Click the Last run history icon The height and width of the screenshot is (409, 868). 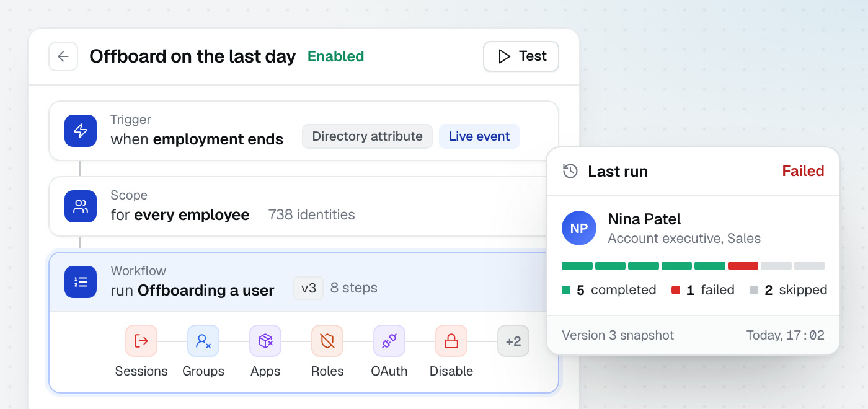pyautogui.click(x=570, y=171)
